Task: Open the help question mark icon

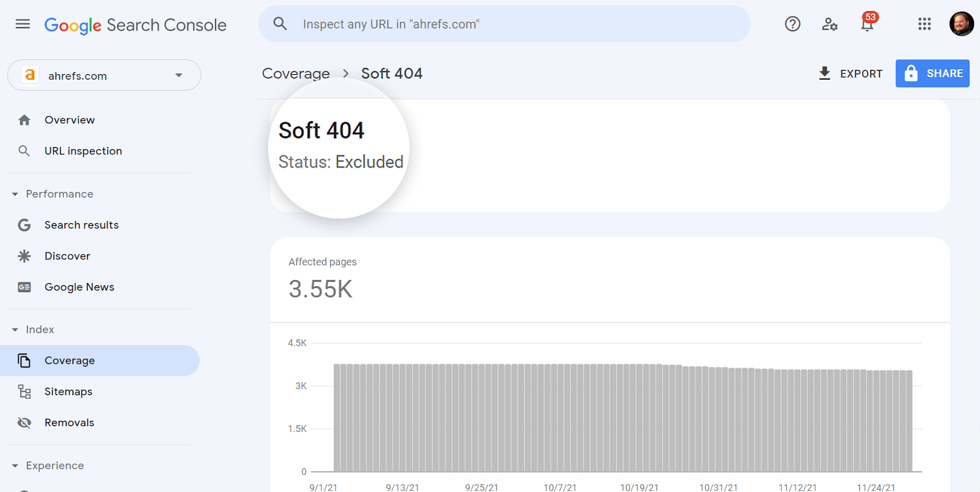Action: 792,25
